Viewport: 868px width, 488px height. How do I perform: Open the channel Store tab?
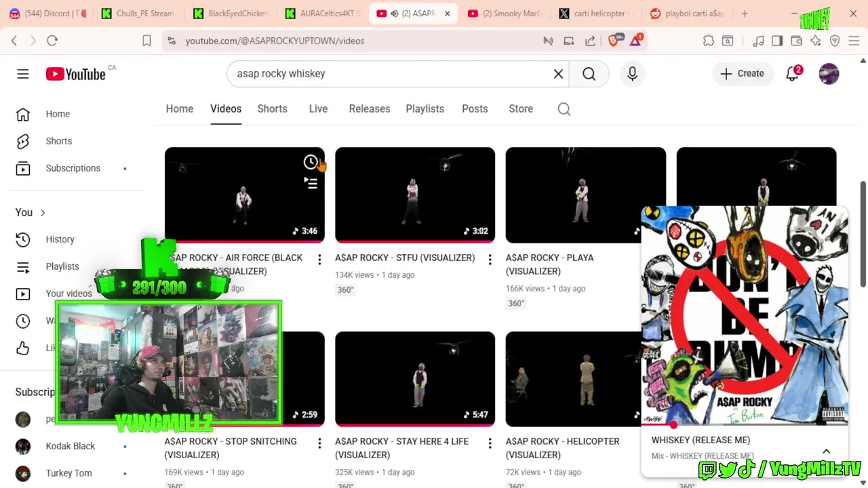[x=521, y=109]
